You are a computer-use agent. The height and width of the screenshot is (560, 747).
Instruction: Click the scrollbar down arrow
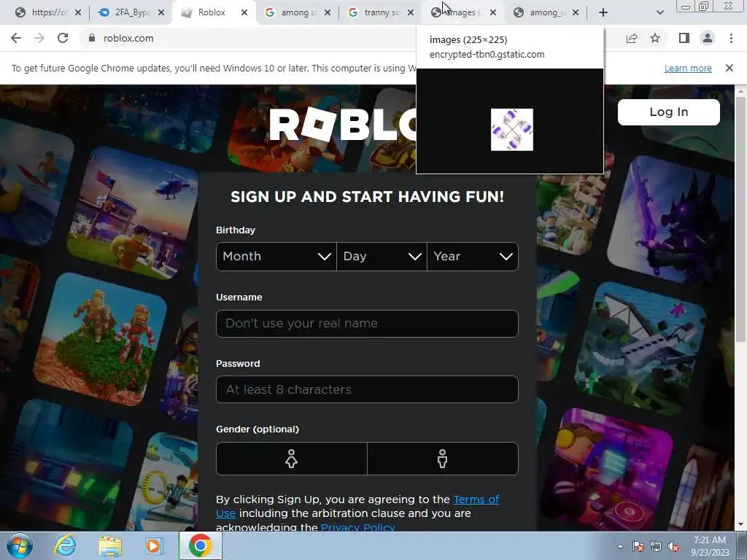(x=740, y=524)
